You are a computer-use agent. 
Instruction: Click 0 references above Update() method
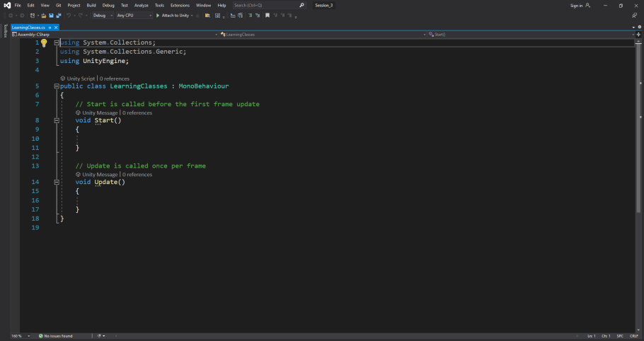pyautogui.click(x=137, y=175)
